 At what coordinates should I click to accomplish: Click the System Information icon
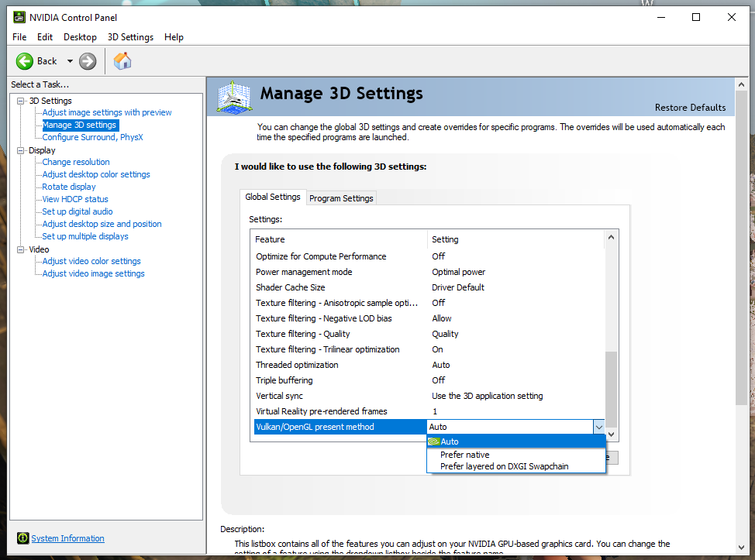click(22, 538)
